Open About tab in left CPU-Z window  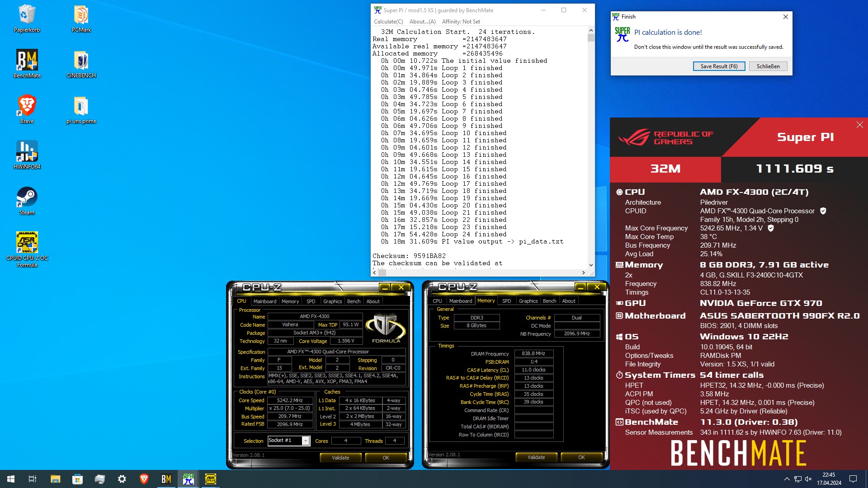pyautogui.click(x=373, y=301)
